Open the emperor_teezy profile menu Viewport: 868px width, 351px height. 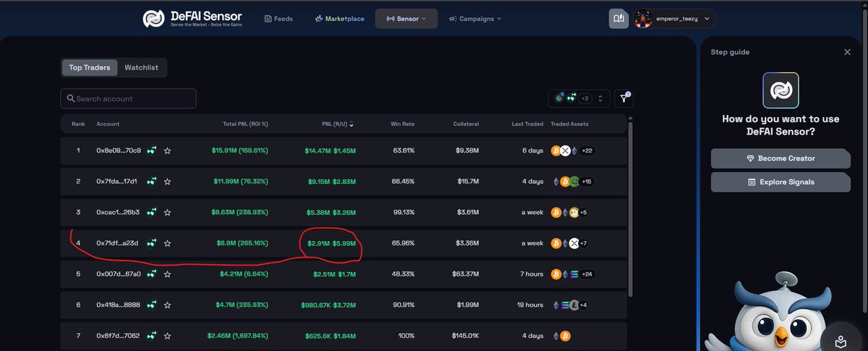pyautogui.click(x=675, y=18)
